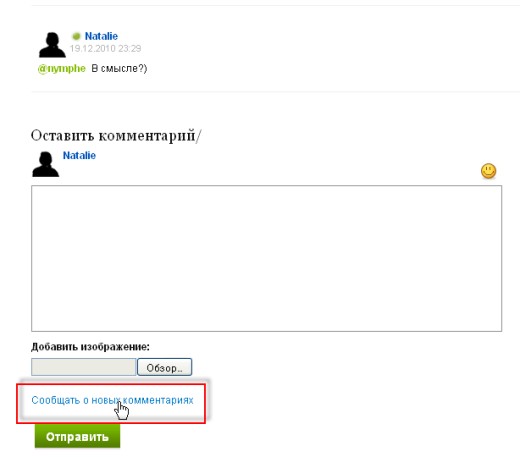Open Natalie's profile from comment author name
The height and width of the screenshot is (457, 520).
[x=101, y=36]
